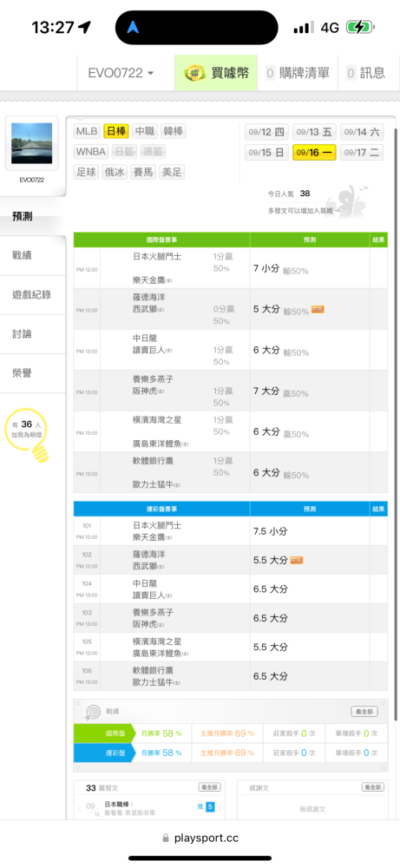Click the 主推月勝率 69% in the 國際盤 row
The height and width of the screenshot is (868, 400).
[227, 733]
